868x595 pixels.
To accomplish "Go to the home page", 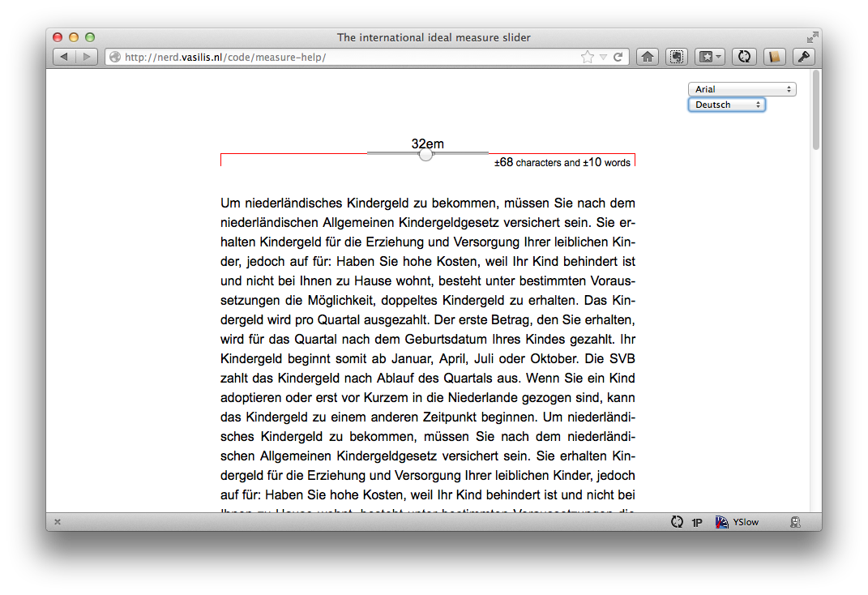I will point(648,57).
